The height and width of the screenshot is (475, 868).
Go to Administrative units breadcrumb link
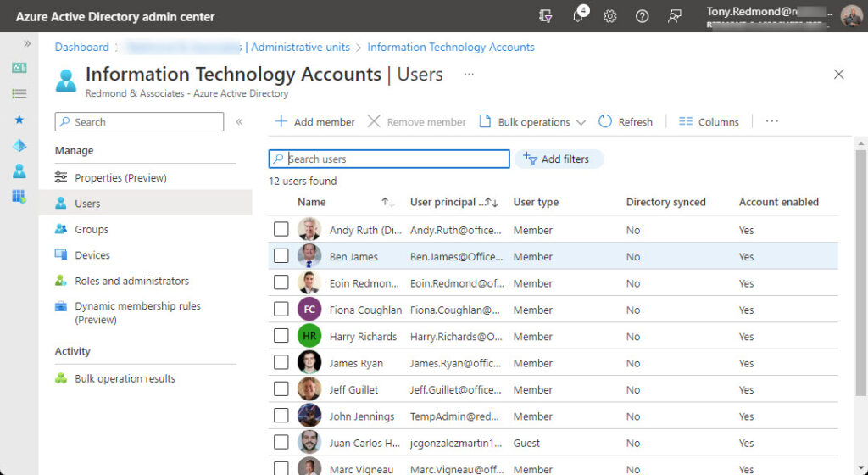(301, 47)
